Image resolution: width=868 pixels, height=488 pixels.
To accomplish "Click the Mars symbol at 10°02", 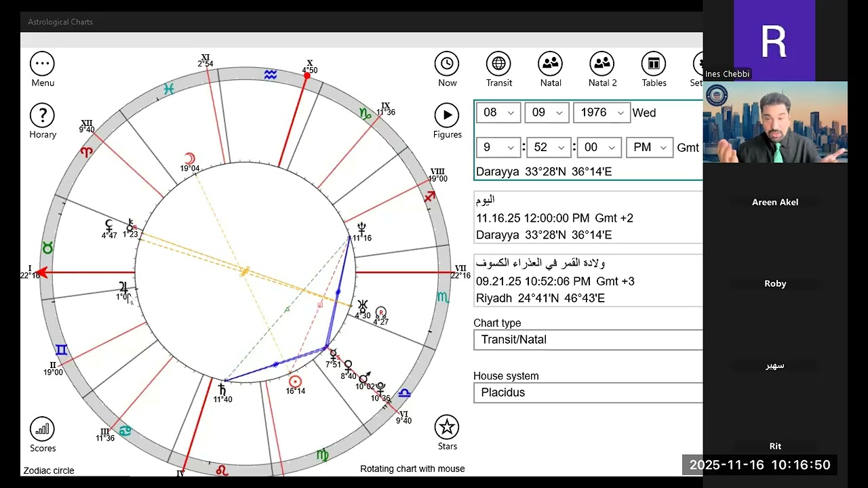I will (x=365, y=378).
